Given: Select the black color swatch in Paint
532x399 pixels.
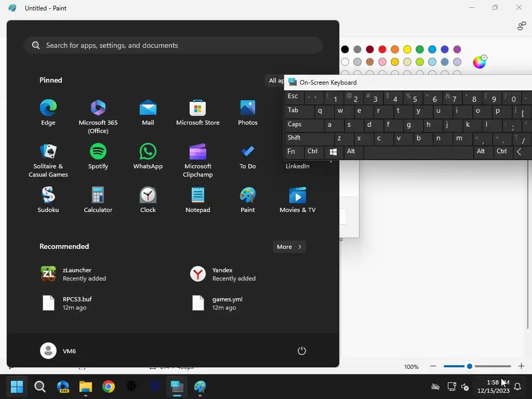Looking at the screenshot, I should click(x=345, y=49).
